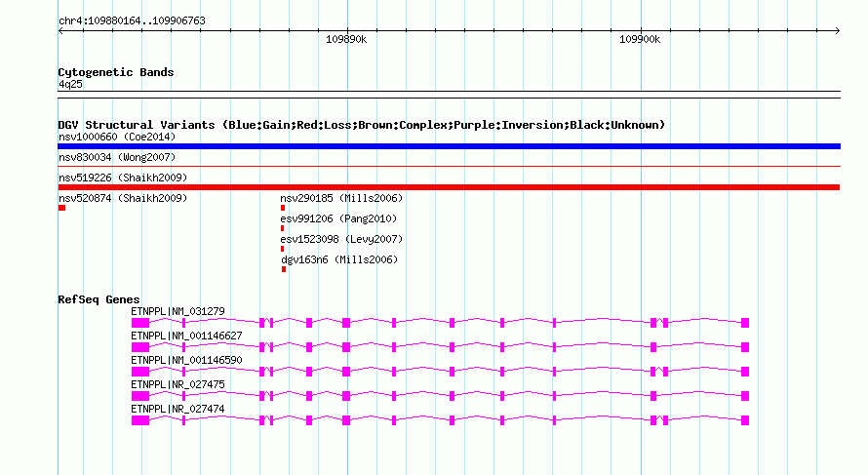Click last exon block of NR_027474
This screenshot has width=868, height=475.
[745, 420]
